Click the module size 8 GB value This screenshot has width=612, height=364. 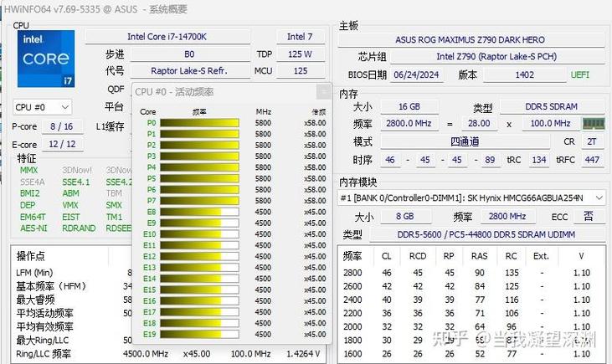point(405,216)
